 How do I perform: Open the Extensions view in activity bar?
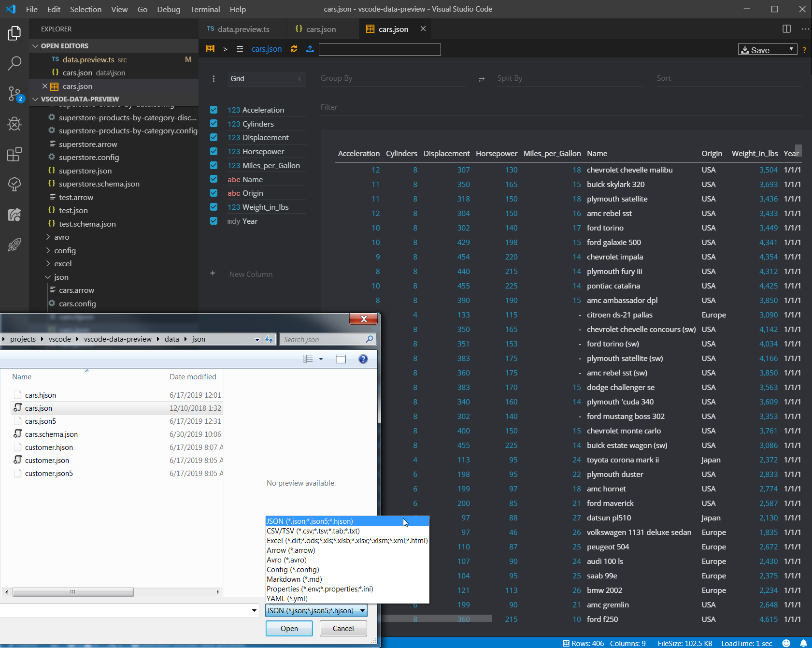tap(14, 154)
